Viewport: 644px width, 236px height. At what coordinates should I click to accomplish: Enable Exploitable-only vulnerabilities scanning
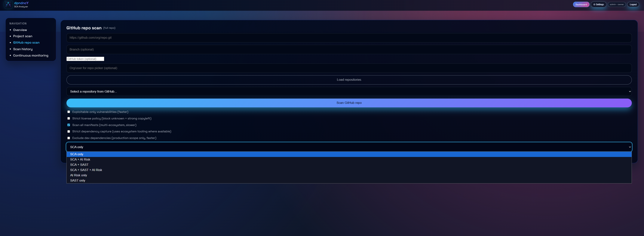69,112
